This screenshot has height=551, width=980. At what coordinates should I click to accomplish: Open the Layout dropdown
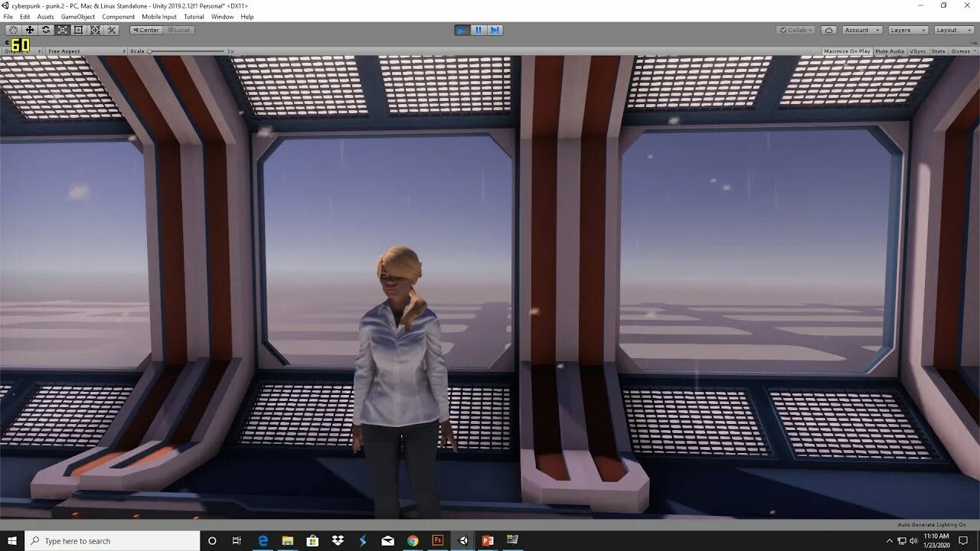click(x=954, y=30)
